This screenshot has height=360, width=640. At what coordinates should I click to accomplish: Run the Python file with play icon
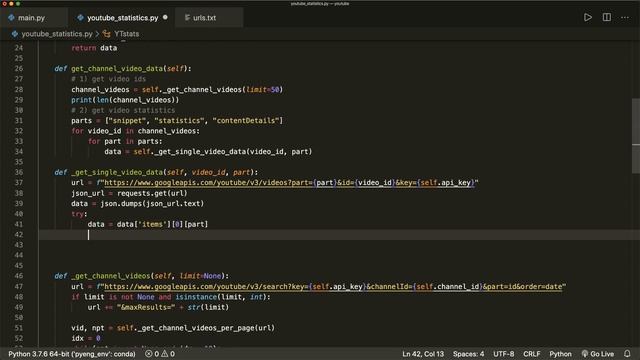[588, 18]
